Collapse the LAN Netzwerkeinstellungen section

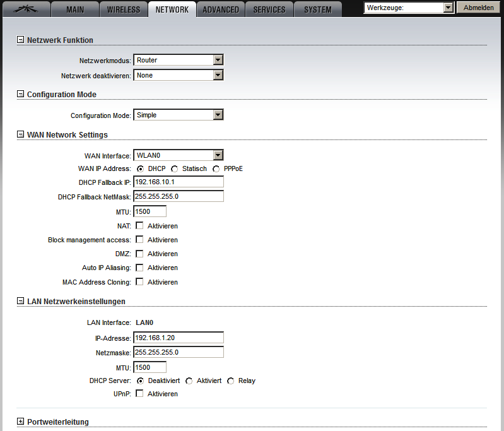click(x=20, y=301)
